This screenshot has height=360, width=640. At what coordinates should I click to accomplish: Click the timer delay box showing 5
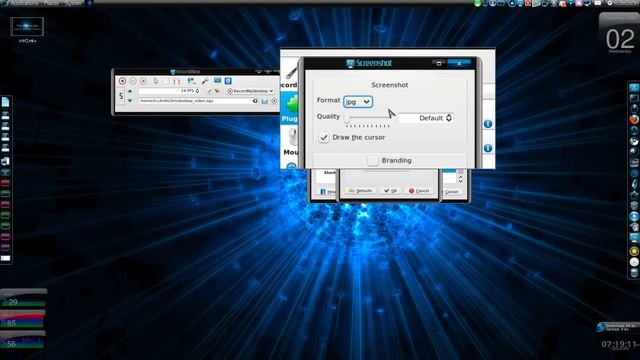(121, 96)
